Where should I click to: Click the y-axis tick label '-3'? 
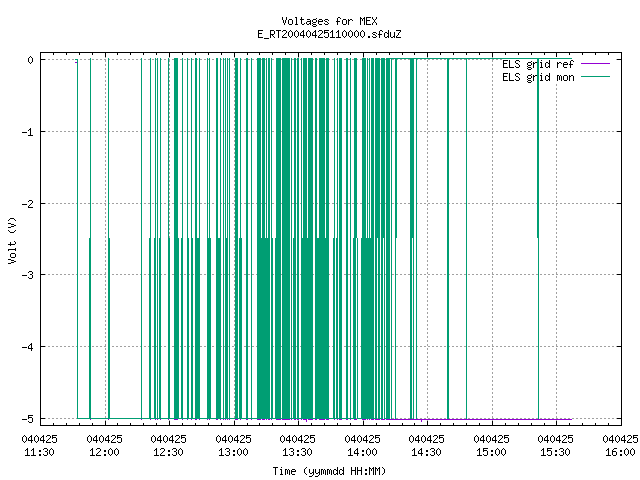pyautogui.click(x=28, y=275)
